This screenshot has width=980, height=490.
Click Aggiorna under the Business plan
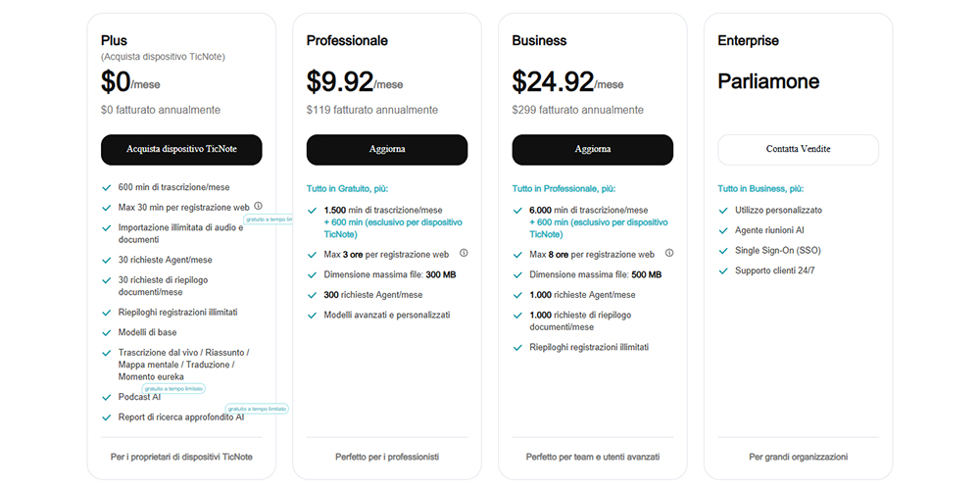coord(593,149)
